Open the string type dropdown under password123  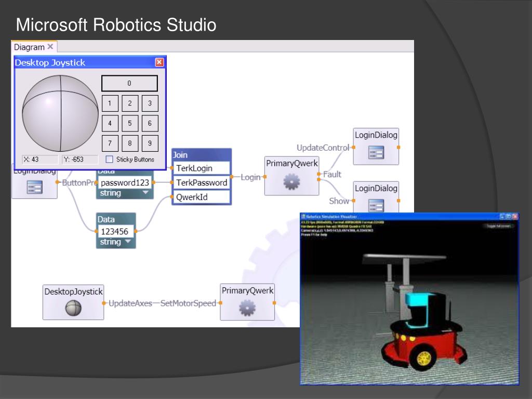tap(145, 192)
